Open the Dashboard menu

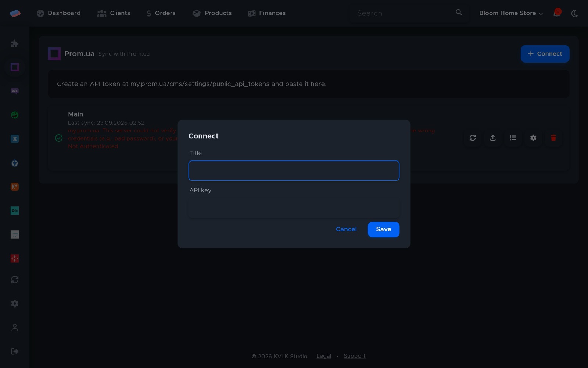click(x=59, y=13)
